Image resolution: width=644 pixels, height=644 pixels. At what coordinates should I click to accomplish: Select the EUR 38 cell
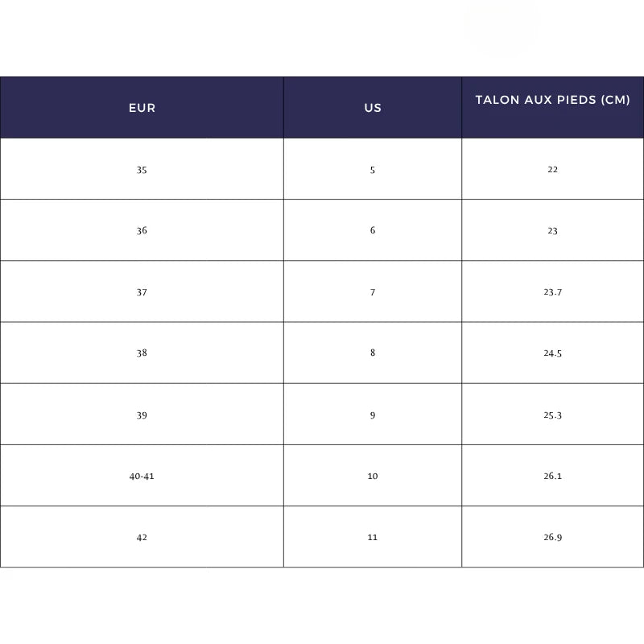tap(142, 353)
